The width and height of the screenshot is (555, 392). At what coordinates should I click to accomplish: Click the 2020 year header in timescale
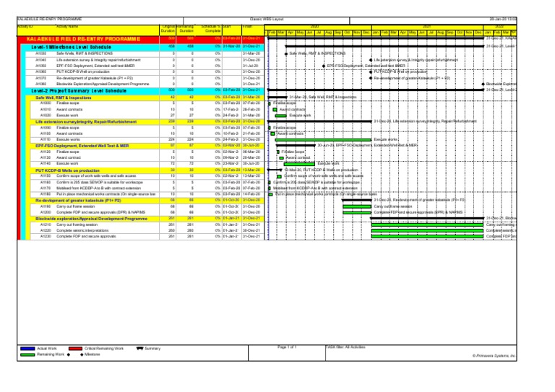[x=314, y=27]
